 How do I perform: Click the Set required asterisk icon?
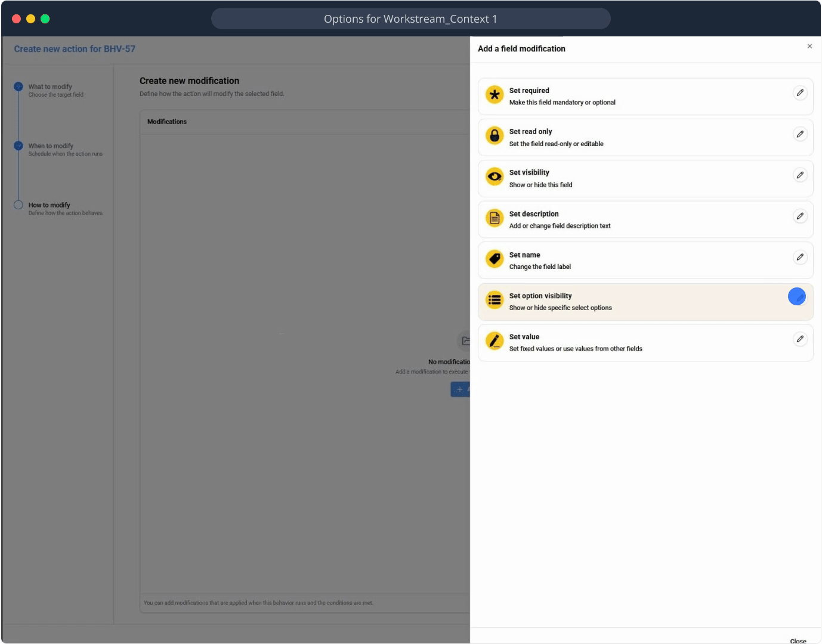click(495, 95)
